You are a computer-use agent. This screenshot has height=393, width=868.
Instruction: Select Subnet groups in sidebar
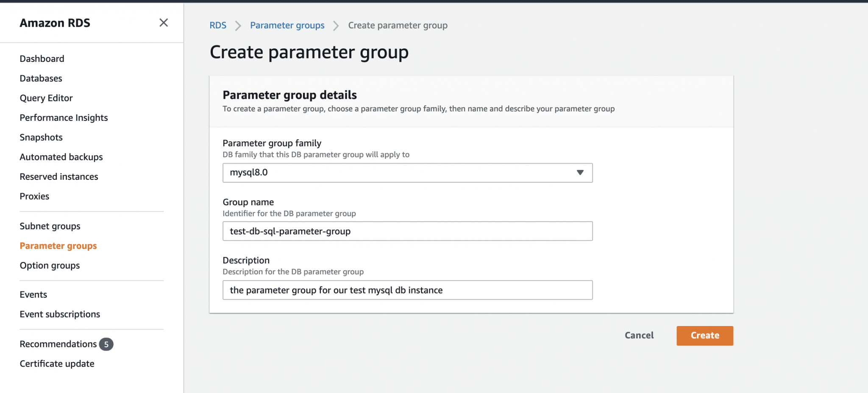[x=50, y=226]
